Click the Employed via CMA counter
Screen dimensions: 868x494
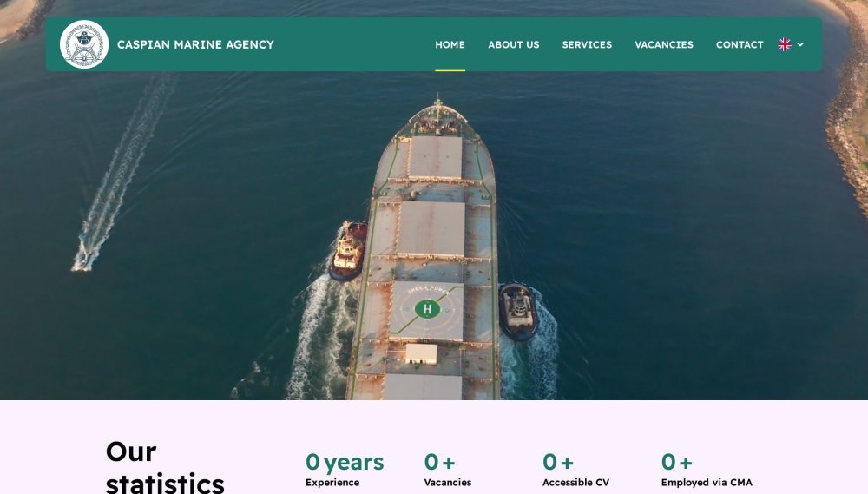(707, 470)
